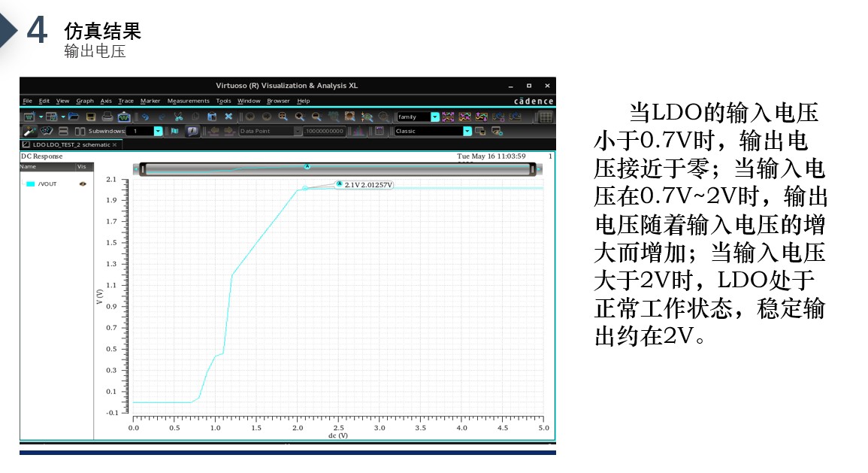This screenshot has width=868, height=473.
Task: Open the Data Point dropdown
Action: (298, 132)
